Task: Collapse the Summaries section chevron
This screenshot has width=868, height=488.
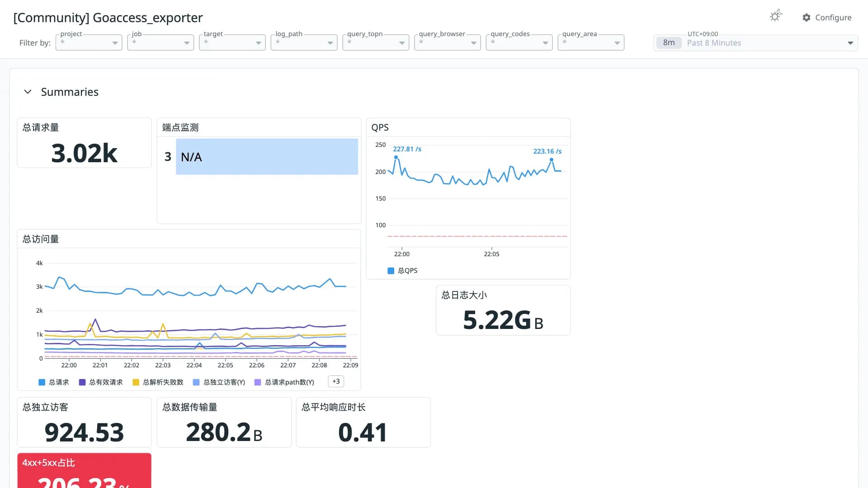Action: (x=28, y=92)
